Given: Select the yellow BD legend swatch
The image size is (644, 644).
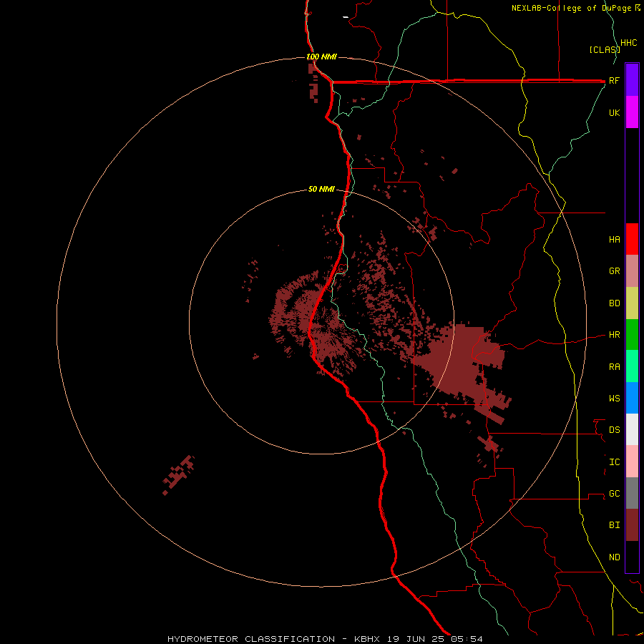Looking at the screenshot, I should [632, 303].
